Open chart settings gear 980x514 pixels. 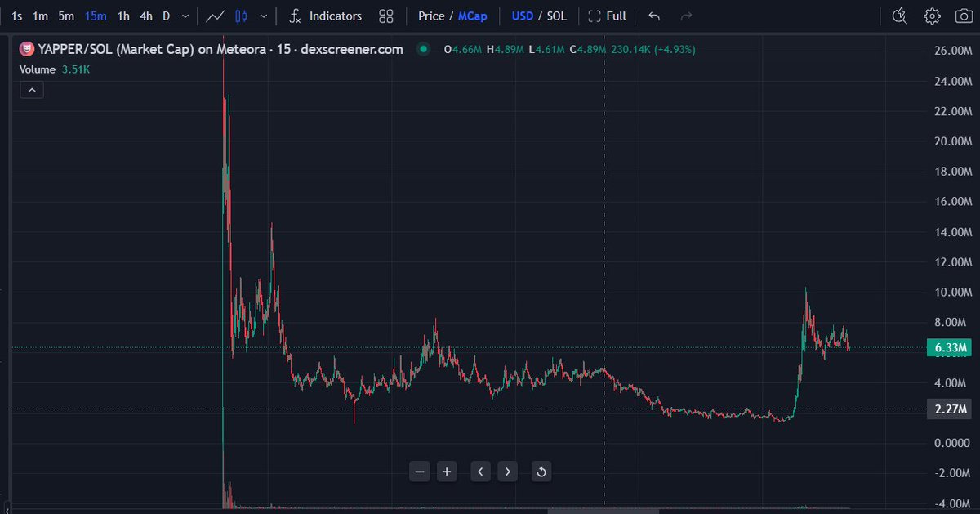click(x=932, y=16)
